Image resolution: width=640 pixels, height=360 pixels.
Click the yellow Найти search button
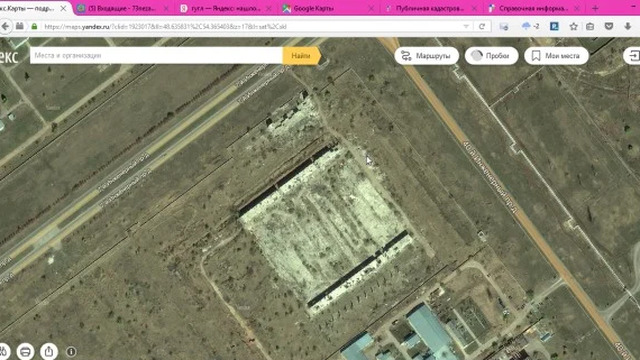click(x=301, y=56)
